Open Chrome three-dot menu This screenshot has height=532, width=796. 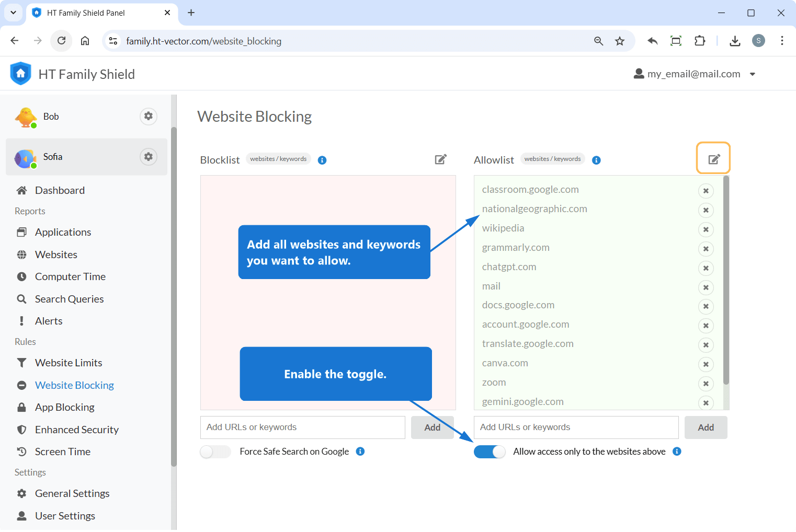(782, 41)
